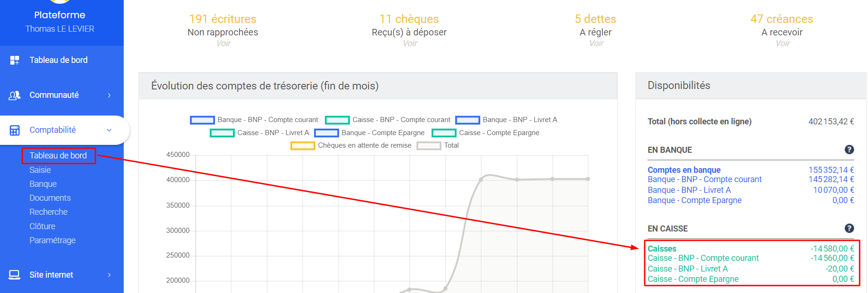Open the Site internet menu item
868x293 pixels.
click(x=51, y=275)
